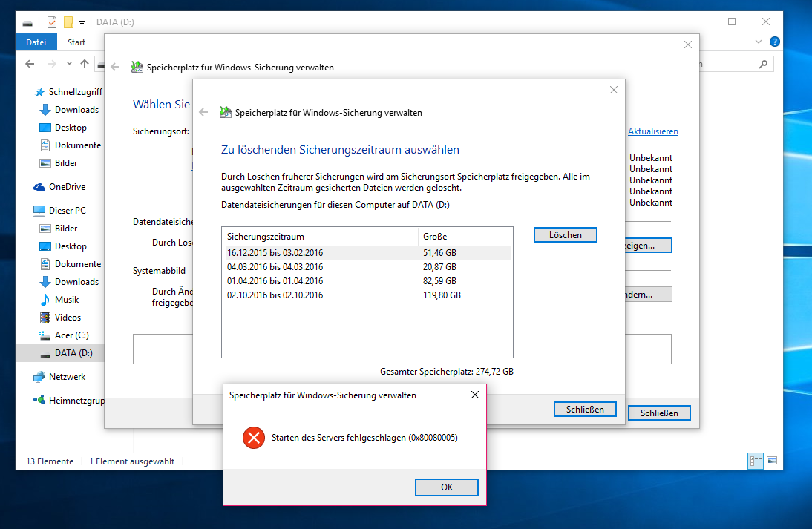Viewport: 812px width, 529px height.
Task: Confirm the error message with OK
Action: [x=447, y=487]
